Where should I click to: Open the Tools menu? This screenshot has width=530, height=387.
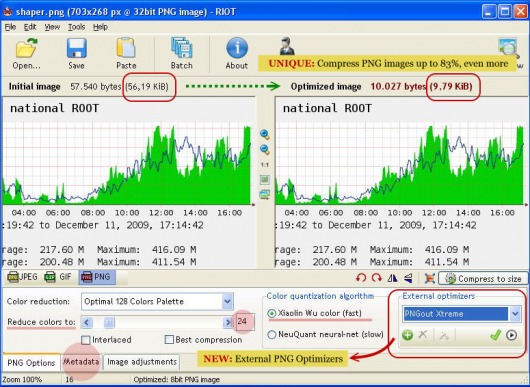tap(76, 27)
